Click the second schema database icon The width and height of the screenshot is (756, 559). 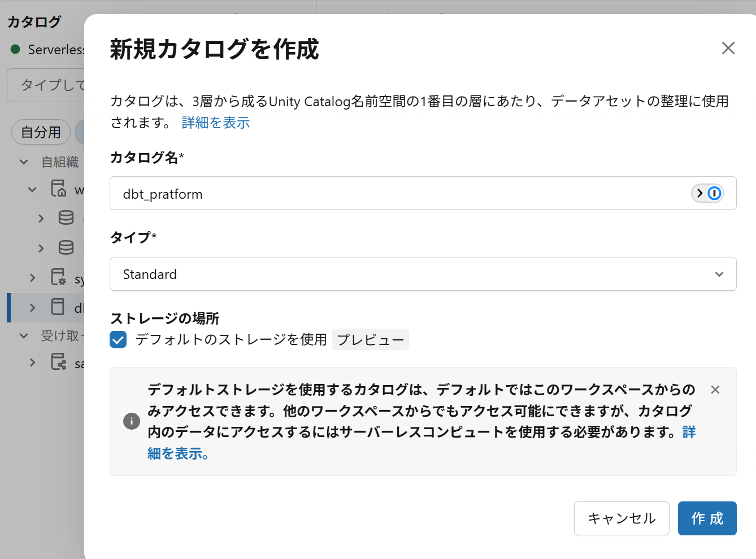66,247
